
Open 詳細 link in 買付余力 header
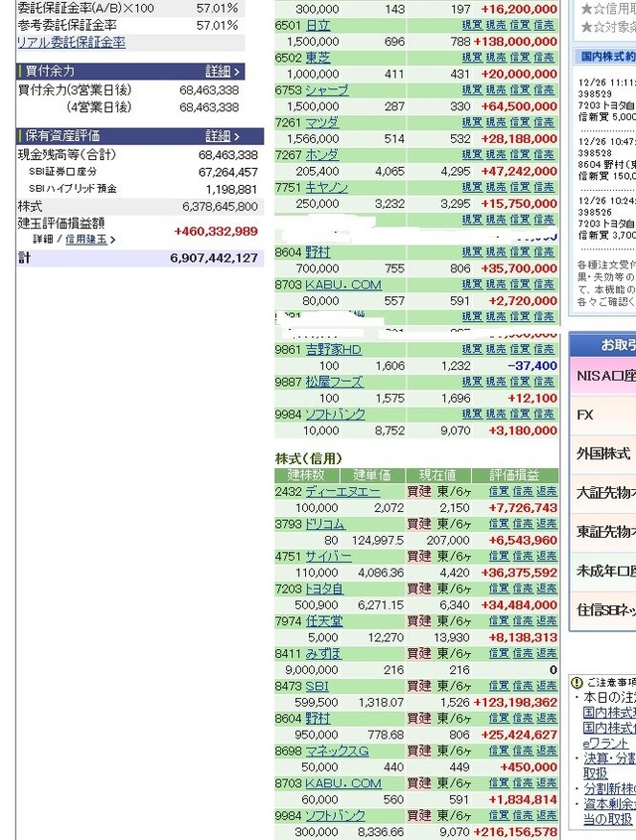click(x=223, y=72)
